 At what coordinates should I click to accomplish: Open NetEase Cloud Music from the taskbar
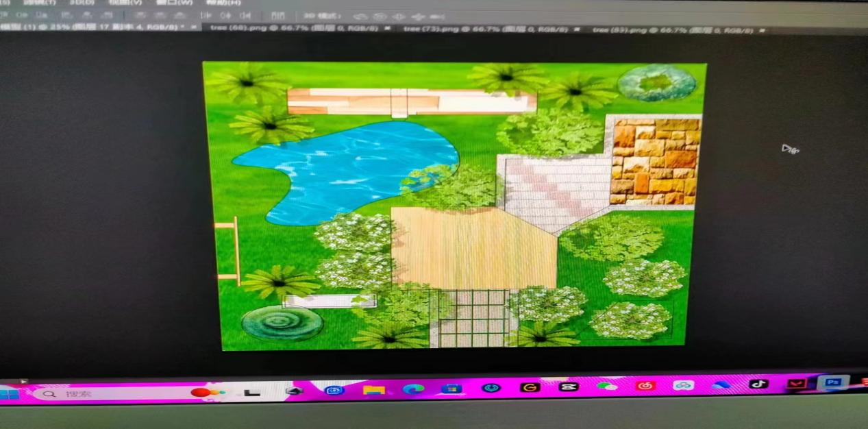point(645,386)
